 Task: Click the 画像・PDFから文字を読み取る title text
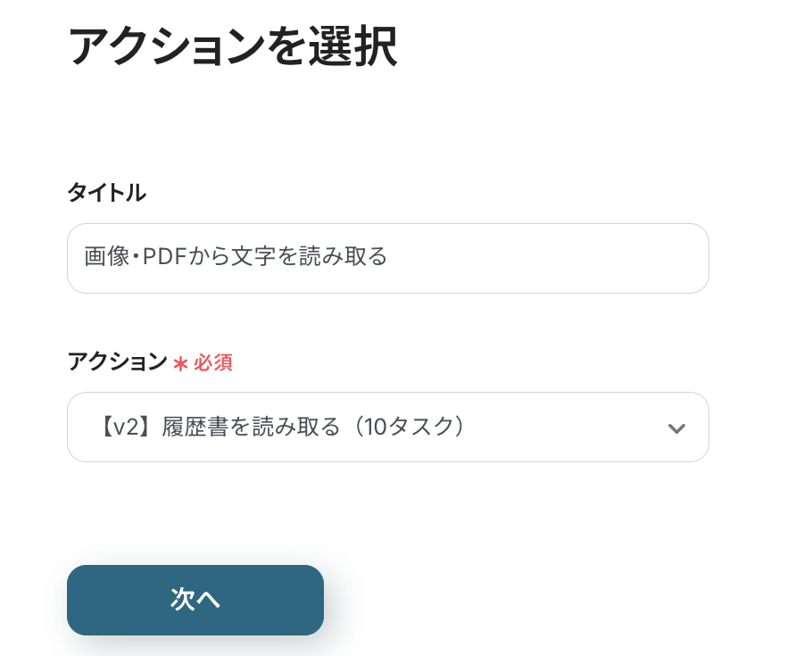[236, 258]
